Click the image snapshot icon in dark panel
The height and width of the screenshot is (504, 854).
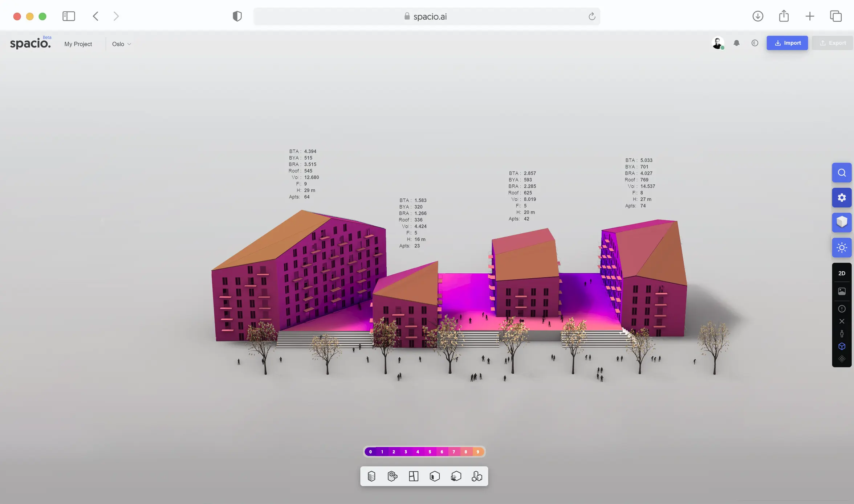coord(841,291)
